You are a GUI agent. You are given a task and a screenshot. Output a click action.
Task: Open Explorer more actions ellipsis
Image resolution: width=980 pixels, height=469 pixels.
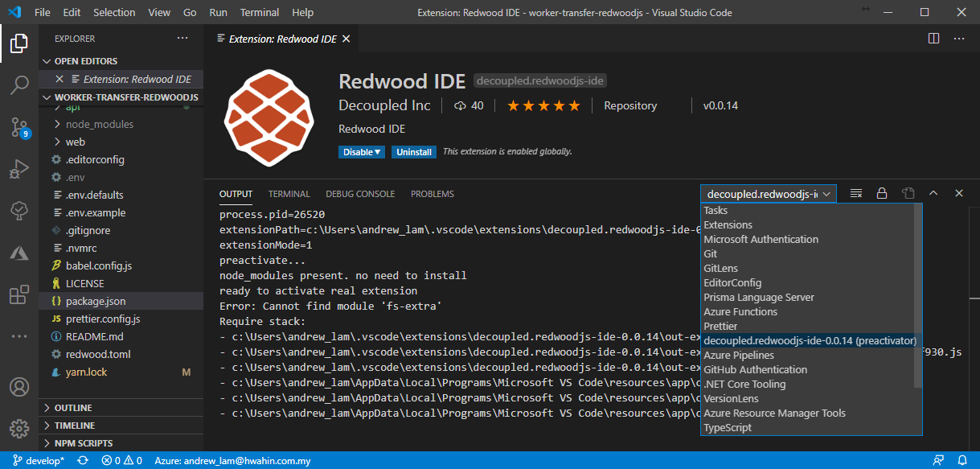[x=182, y=39]
